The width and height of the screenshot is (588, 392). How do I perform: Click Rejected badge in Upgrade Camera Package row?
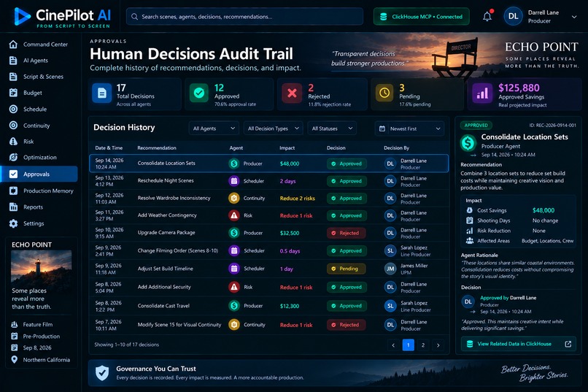(346, 233)
